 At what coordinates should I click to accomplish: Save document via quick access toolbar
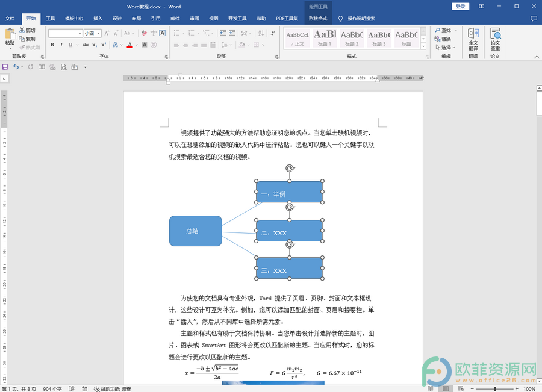click(5, 67)
